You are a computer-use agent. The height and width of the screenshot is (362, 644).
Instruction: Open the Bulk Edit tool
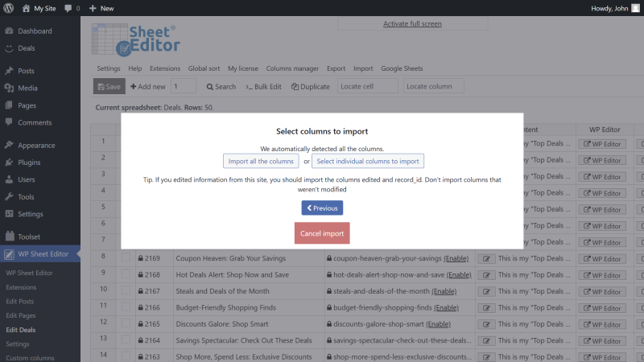[x=263, y=87]
